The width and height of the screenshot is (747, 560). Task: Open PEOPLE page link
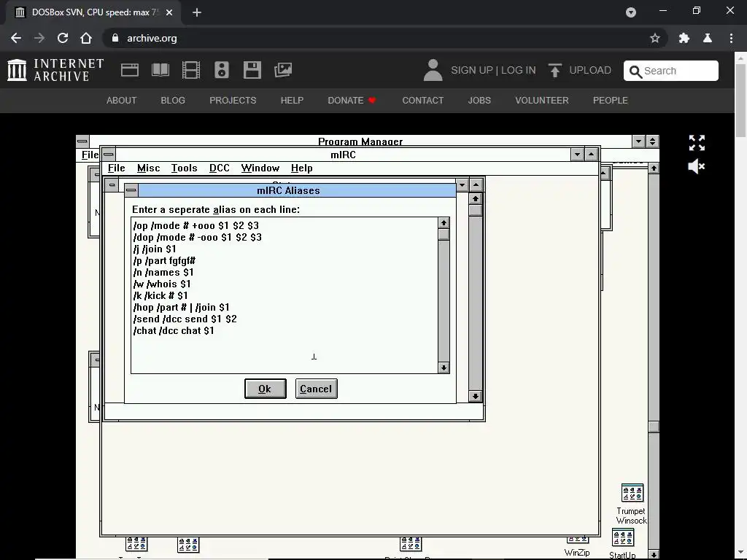[x=611, y=101]
